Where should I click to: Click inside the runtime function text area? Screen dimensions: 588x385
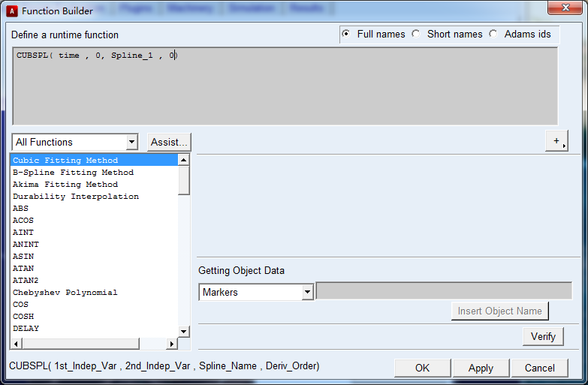(285, 86)
